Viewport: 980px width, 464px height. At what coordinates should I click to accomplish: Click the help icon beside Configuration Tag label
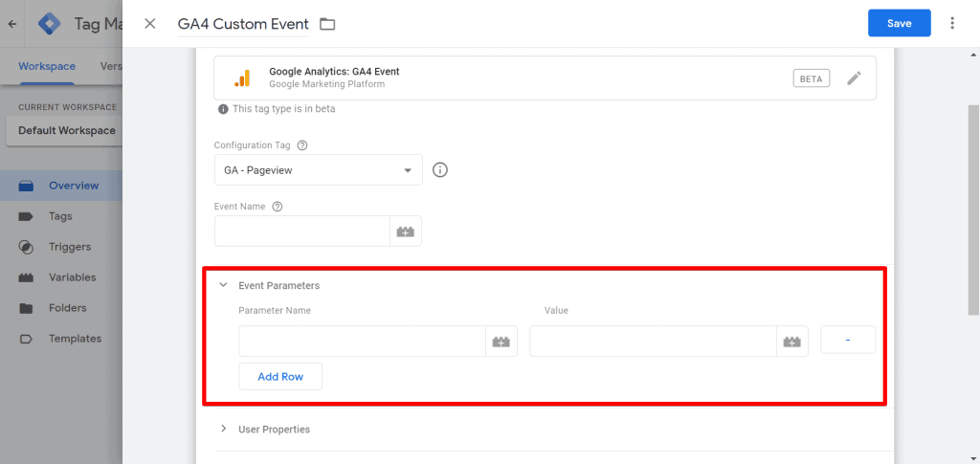tap(302, 144)
